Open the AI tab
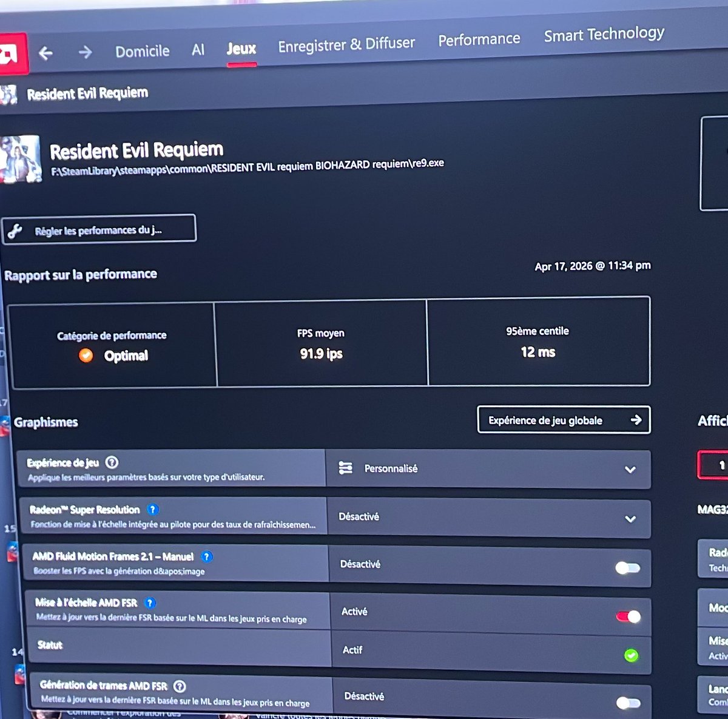 pos(198,50)
